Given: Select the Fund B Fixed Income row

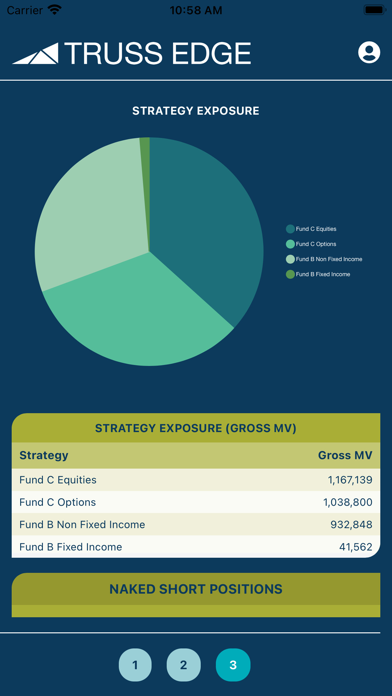Looking at the screenshot, I should coord(196,547).
